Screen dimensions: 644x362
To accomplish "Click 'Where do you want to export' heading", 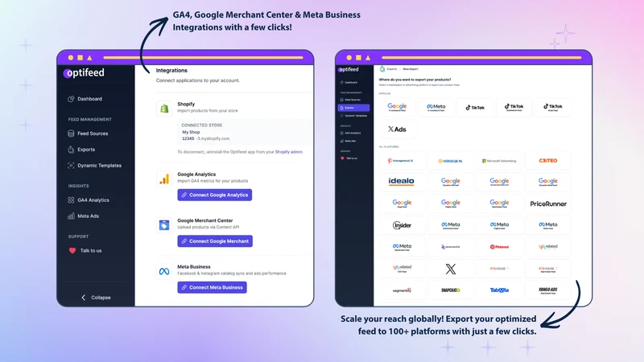I will click(415, 80).
